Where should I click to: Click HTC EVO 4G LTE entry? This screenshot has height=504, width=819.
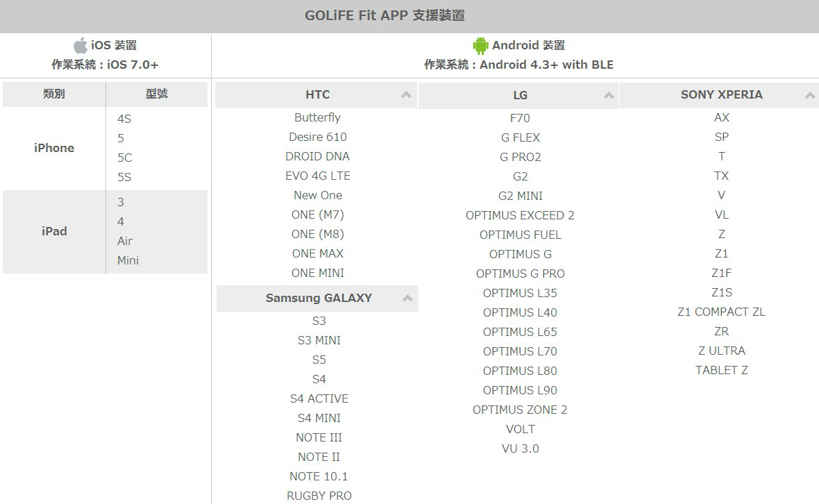click(x=318, y=176)
